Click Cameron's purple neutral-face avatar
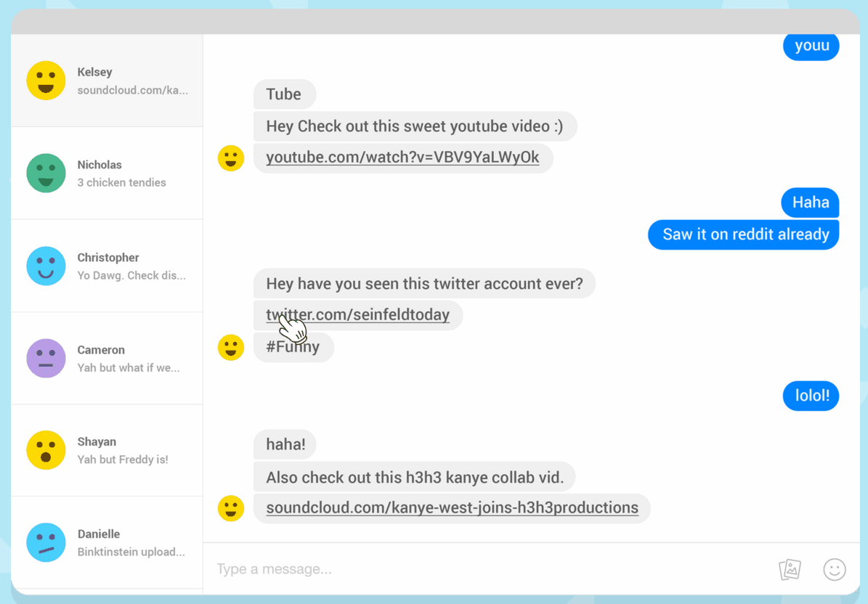Screen dimensions: 868x604 (46, 359)
